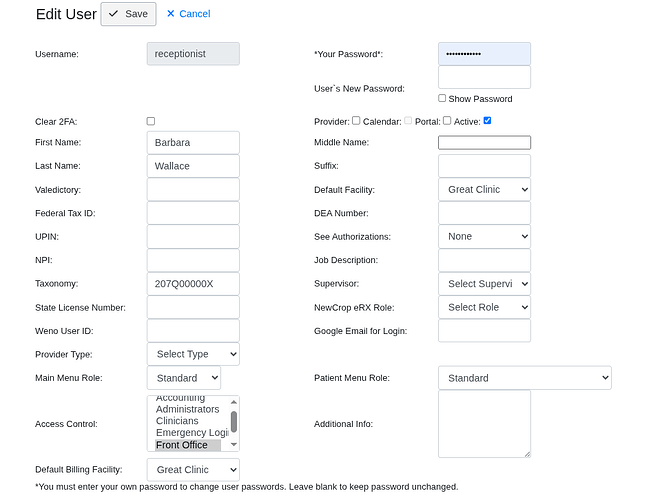Click the Your Password field
The height and width of the screenshot is (500, 661).
484,54
